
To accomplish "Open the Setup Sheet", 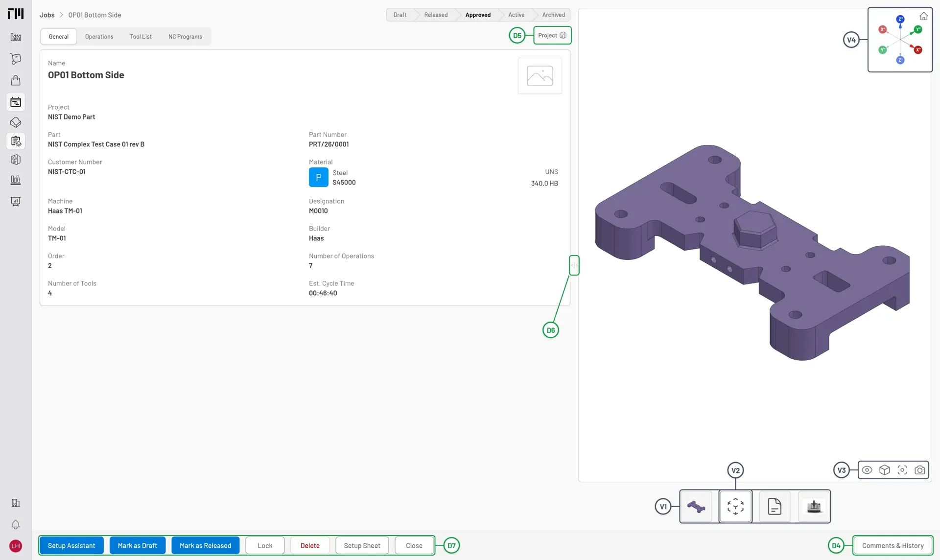I will (362, 546).
